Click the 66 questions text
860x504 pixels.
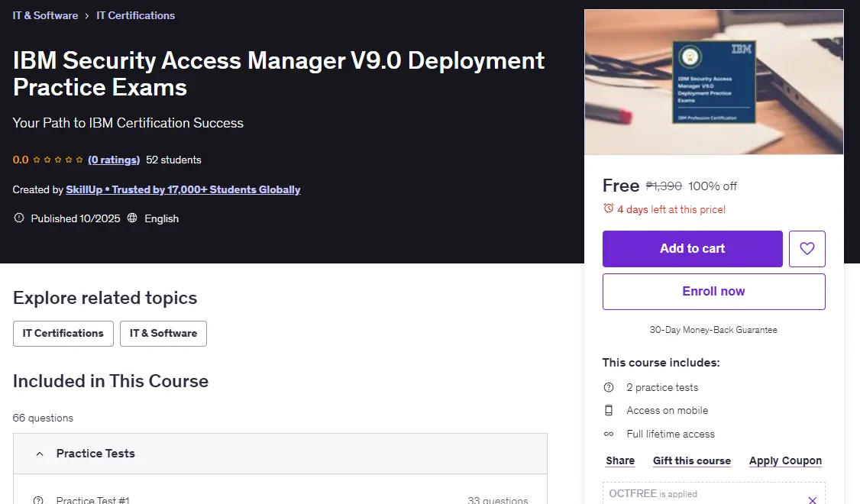click(x=43, y=418)
